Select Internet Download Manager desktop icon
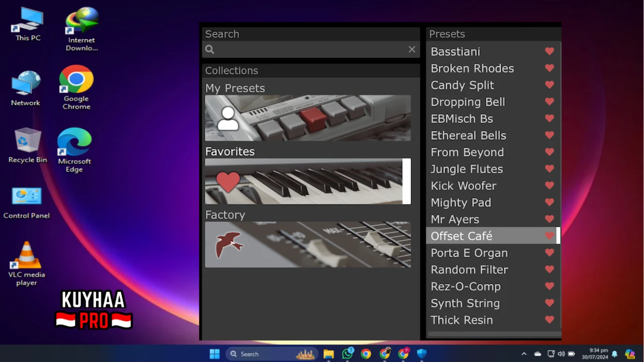The height and width of the screenshot is (362, 644). click(x=82, y=29)
